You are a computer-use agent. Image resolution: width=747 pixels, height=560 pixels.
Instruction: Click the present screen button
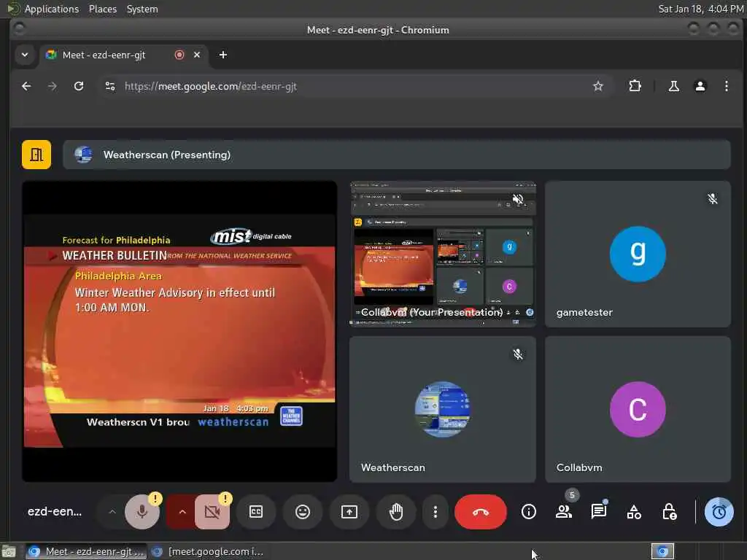click(349, 512)
